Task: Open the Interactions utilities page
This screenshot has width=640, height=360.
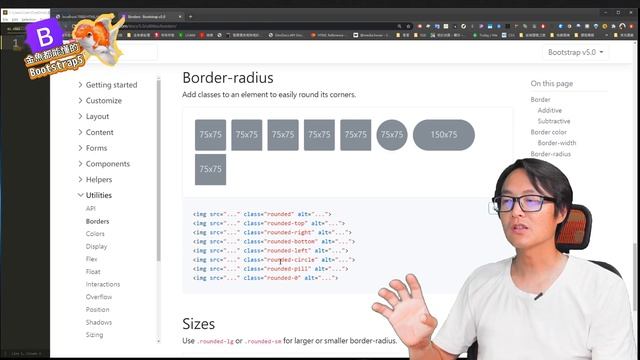Action: (103, 284)
